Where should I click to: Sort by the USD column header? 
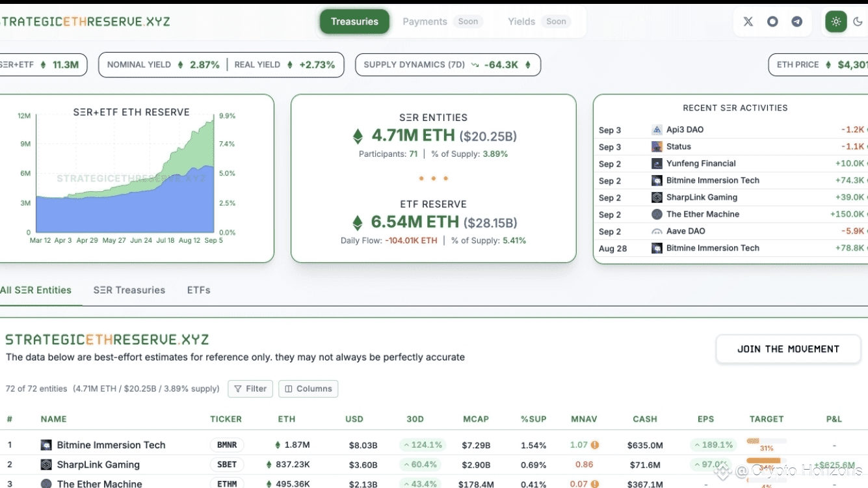[354, 419]
